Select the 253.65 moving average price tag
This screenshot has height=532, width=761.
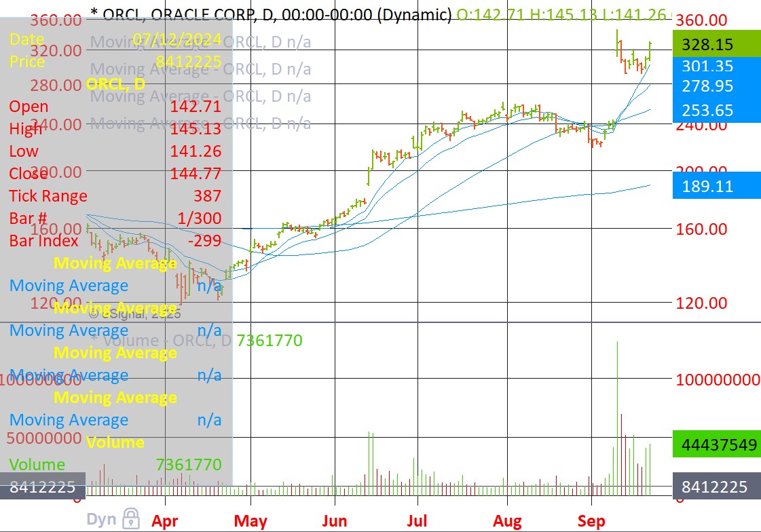[716, 111]
